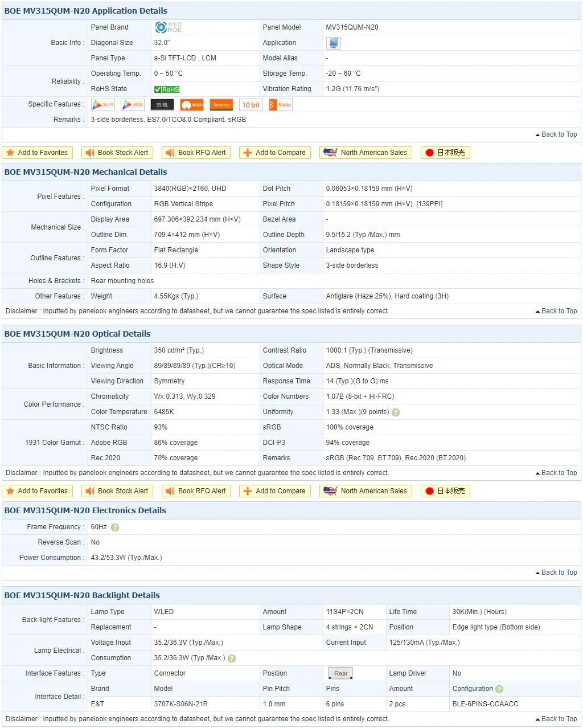Click the 10 bit feature badge

(x=251, y=105)
